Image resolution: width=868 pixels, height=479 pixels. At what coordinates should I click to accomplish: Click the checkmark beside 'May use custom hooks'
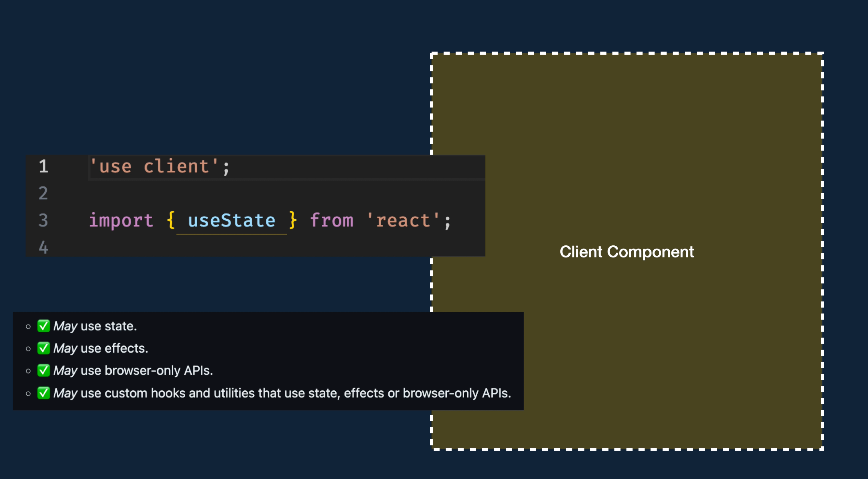tap(44, 393)
